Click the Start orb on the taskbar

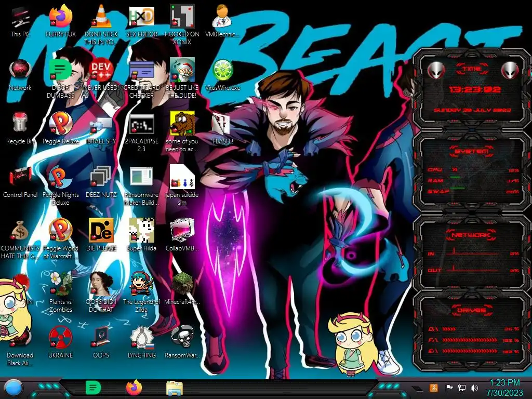pyautogui.click(x=13, y=389)
